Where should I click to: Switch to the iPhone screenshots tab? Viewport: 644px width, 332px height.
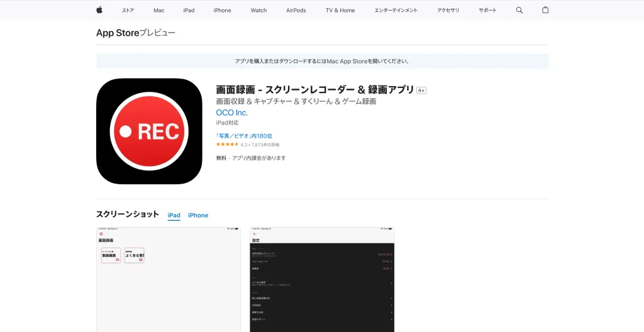coord(198,215)
